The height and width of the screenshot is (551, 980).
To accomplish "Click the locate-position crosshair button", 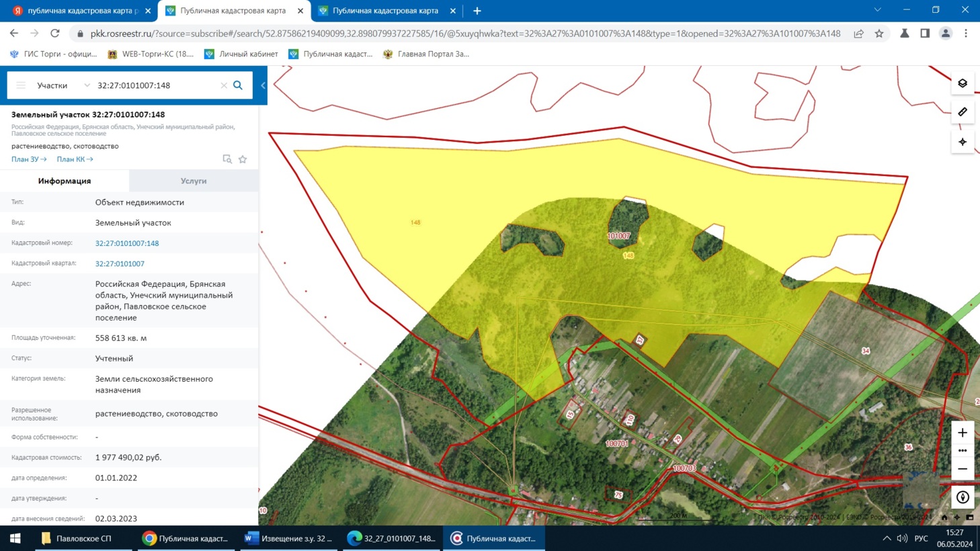I will click(963, 142).
